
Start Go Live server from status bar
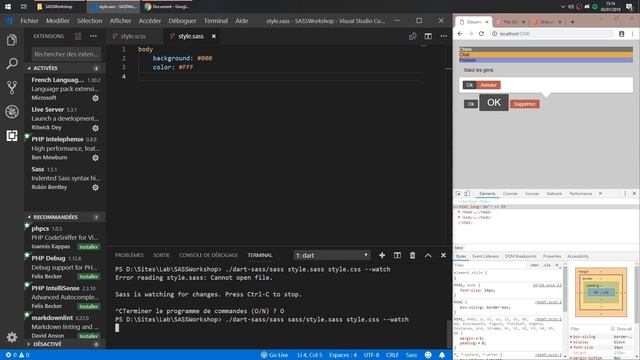(x=275, y=355)
